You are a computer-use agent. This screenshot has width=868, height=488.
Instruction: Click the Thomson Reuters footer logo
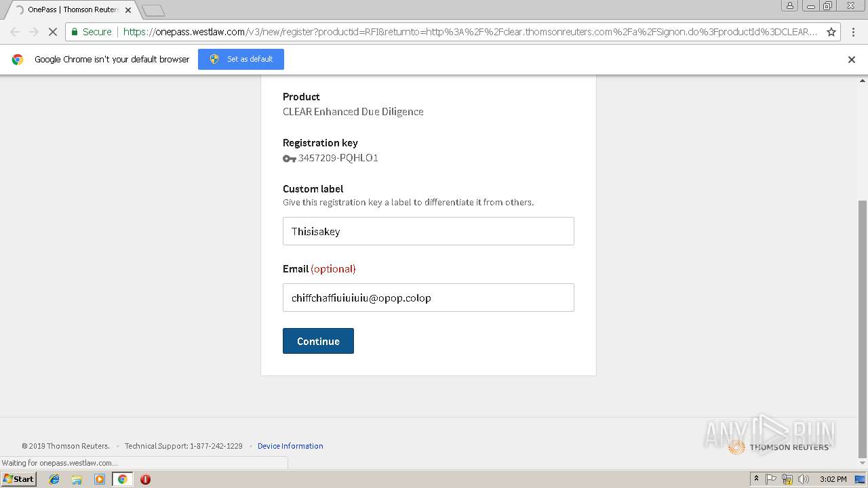pyautogui.click(x=778, y=447)
